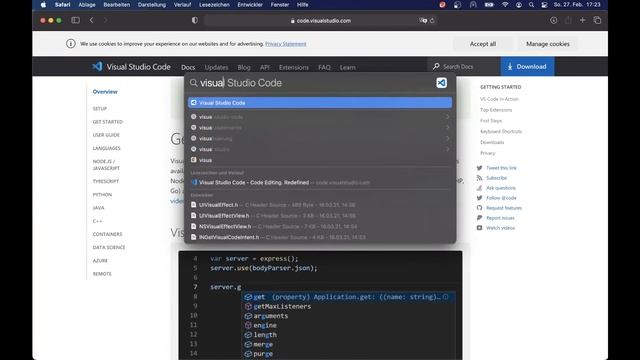Open the Fenster menu

(280, 5)
